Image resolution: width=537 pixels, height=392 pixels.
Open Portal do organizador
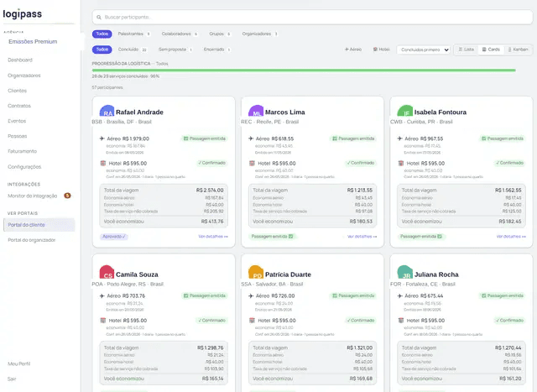[32, 240]
